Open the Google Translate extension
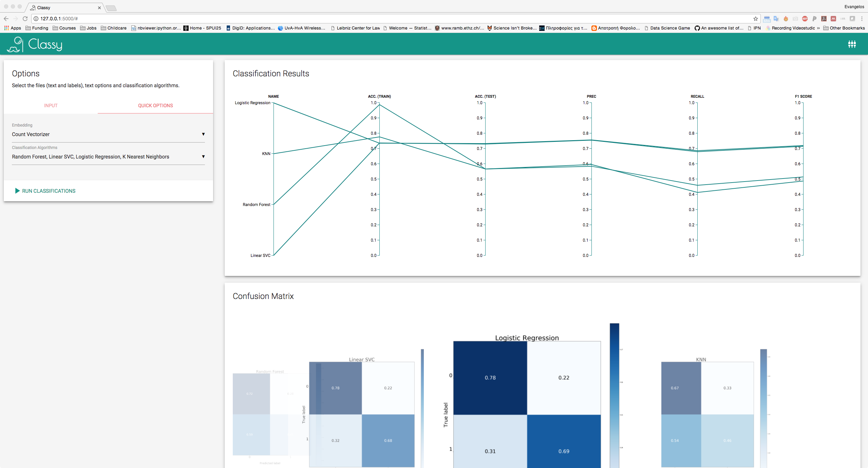The image size is (868, 468). point(776,19)
